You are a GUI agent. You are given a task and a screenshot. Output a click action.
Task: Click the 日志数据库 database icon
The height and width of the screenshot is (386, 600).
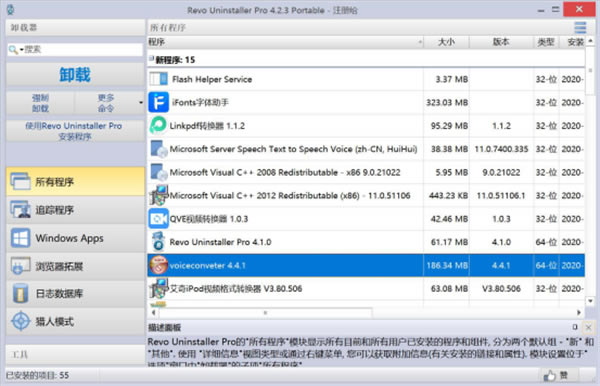tap(20, 293)
